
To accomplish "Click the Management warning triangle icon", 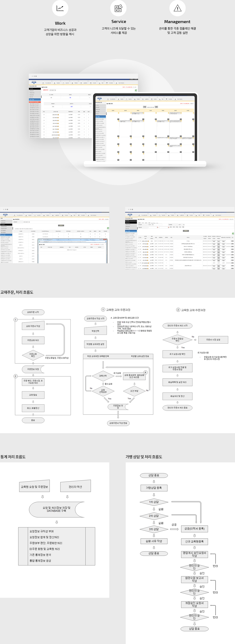I will pyautogui.click(x=177, y=8).
